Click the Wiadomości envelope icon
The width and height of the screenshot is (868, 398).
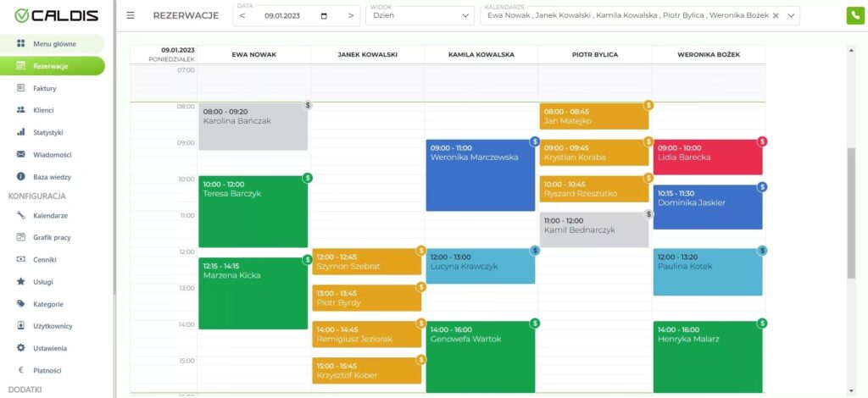[21, 154]
